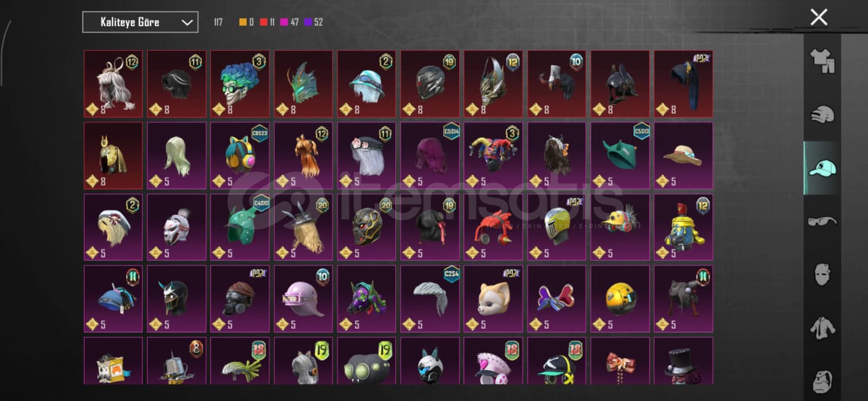
Task: Open the sunglasses category icon
Action: tap(822, 221)
